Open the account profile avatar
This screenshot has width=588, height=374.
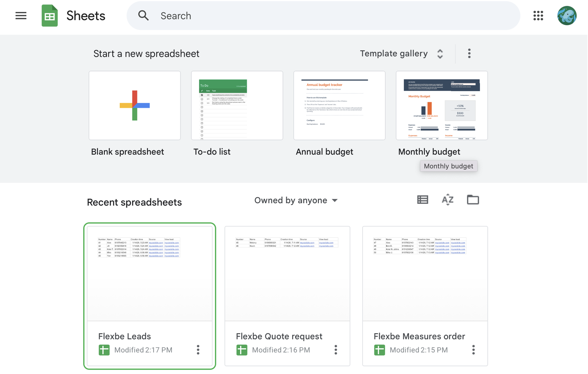click(x=567, y=16)
